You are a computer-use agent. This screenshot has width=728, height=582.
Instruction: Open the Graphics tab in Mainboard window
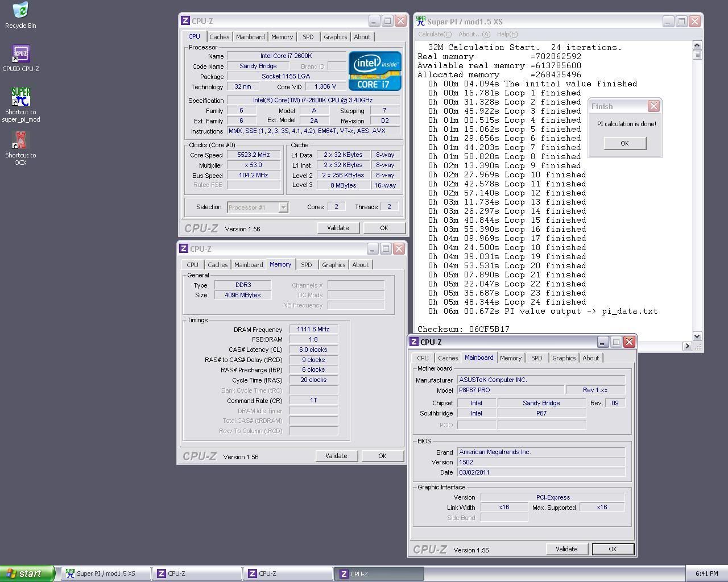pyautogui.click(x=564, y=358)
